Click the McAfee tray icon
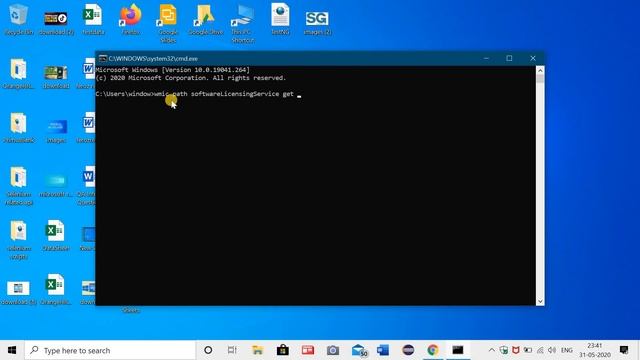 [516, 350]
